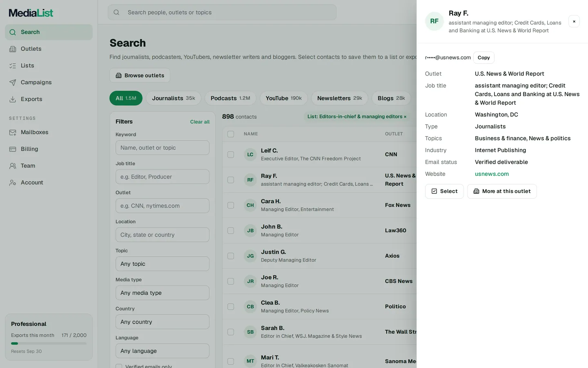Click the OUTLET column header
The width and height of the screenshot is (588, 368).
[394, 134]
